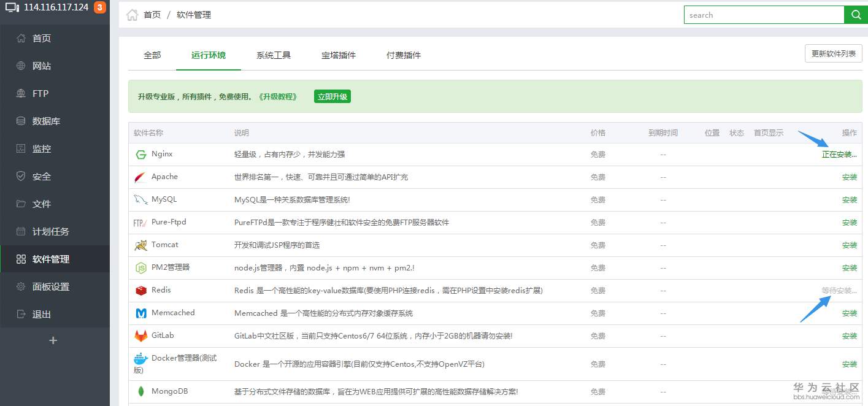Click 安装 for MySQL
Image resolution: width=868 pixels, height=406 pixels.
click(850, 200)
